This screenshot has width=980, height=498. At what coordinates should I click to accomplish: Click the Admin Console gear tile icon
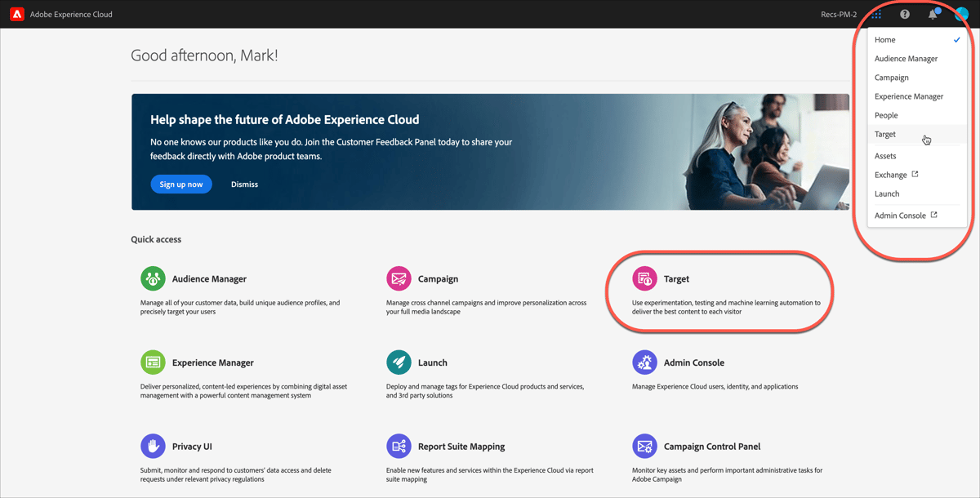click(x=644, y=362)
